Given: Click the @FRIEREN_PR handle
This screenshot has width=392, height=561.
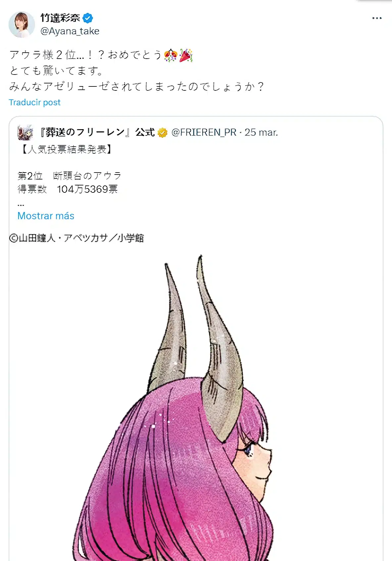Looking at the screenshot, I should tap(204, 132).
